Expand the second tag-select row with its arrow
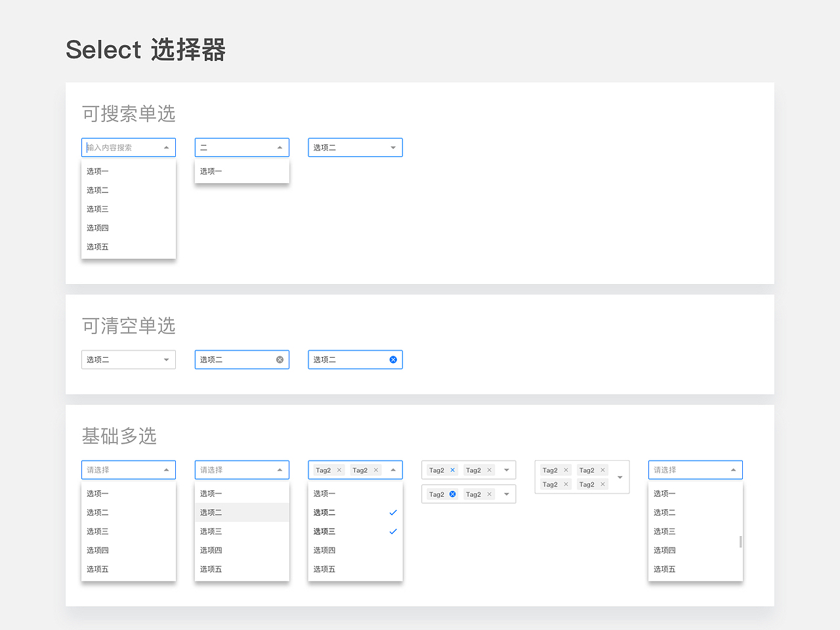Image resolution: width=840 pixels, height=630 pixels. pos(506,494)
